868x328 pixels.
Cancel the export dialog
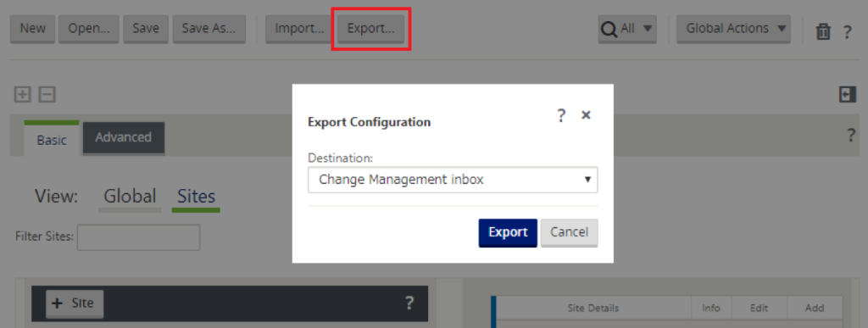569,232
